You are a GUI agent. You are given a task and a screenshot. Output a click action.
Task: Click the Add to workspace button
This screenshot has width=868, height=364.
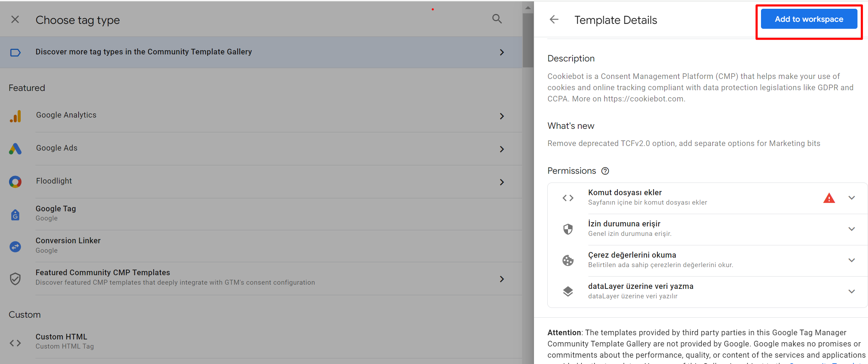point(809,19)
